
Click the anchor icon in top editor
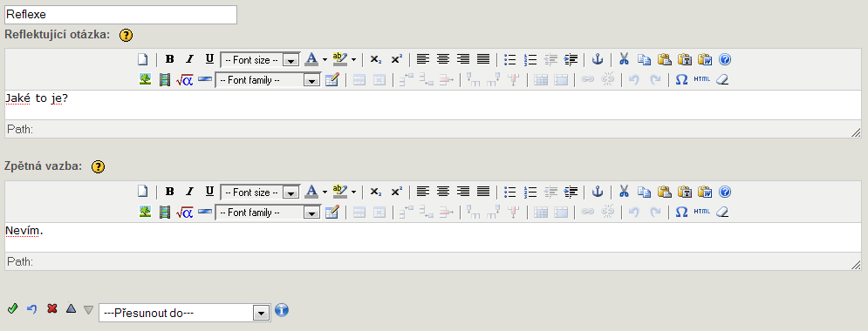pyautogui.click(x=598, y=59)
